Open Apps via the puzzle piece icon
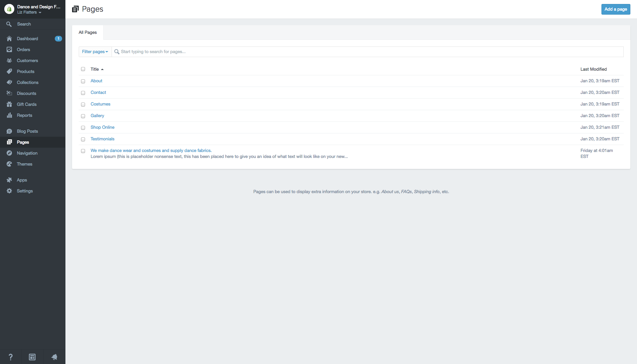The height and width of the screenshot is (364, 637). 9,180
